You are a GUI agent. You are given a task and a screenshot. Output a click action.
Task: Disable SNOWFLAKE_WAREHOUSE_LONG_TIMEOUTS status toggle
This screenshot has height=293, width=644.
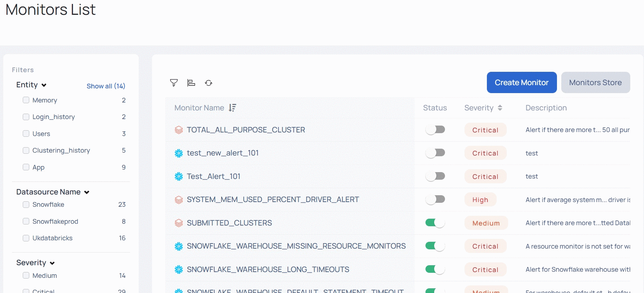435,269
